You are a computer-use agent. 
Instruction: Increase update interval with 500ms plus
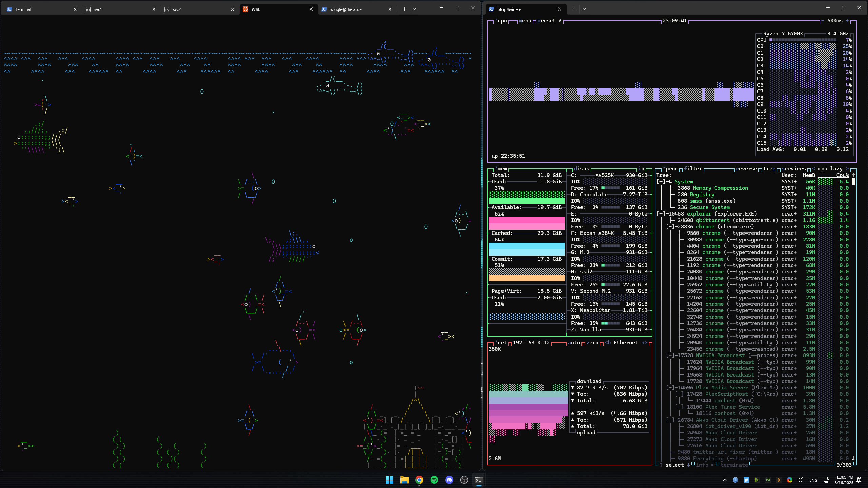[847, 21]
